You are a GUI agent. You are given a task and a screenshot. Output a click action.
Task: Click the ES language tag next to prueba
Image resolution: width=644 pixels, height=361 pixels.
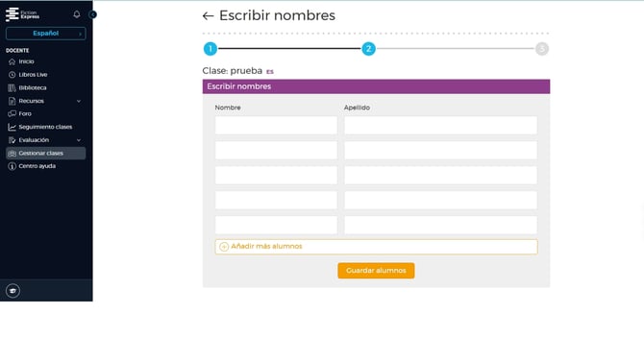[270, 72]
